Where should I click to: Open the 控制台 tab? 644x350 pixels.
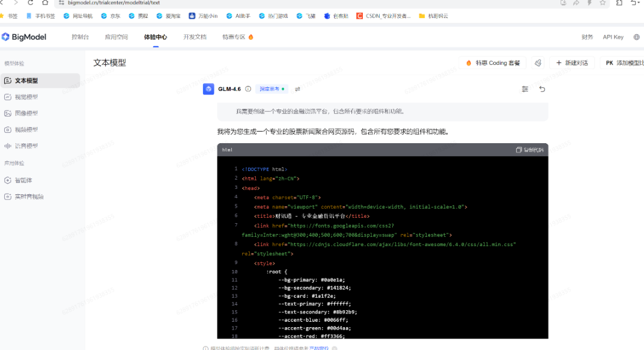coord(80,37)
